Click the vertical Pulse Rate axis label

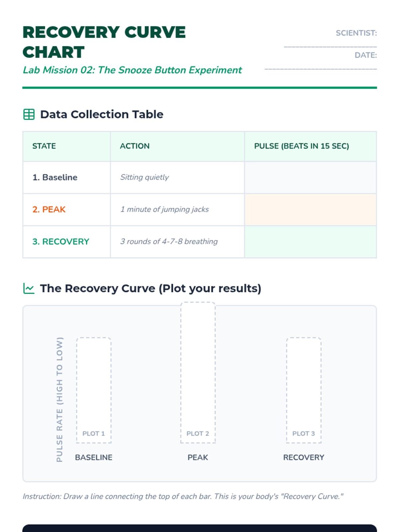(x=60, y=399)
